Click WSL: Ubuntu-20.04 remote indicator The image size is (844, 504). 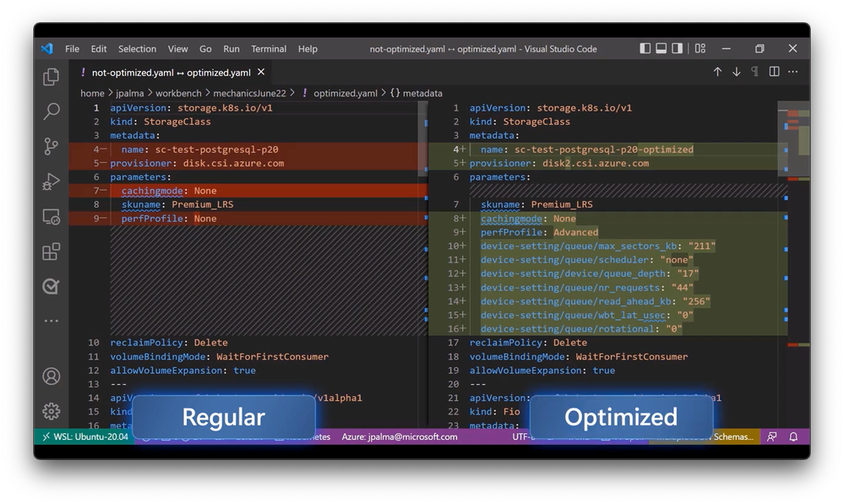pyautogui.click(x=85, y=436)
